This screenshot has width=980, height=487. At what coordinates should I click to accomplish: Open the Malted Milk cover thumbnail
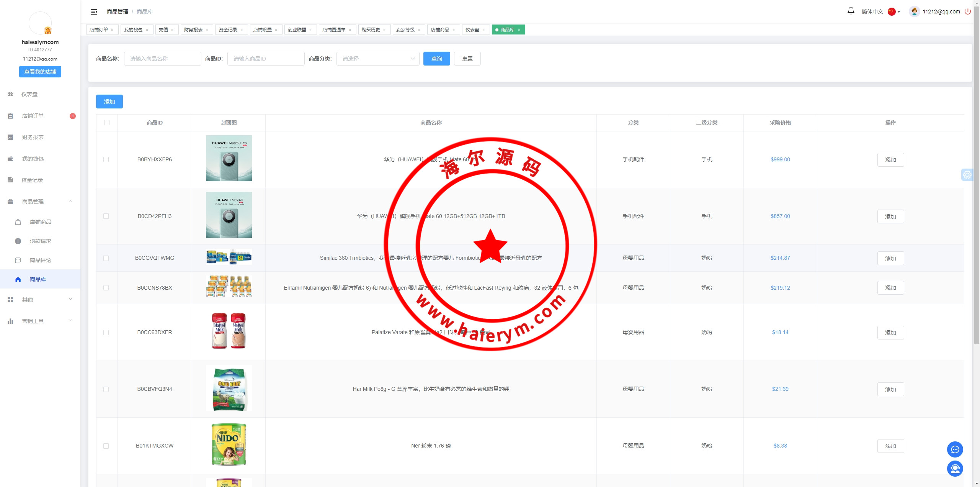[x=229, y=331]
